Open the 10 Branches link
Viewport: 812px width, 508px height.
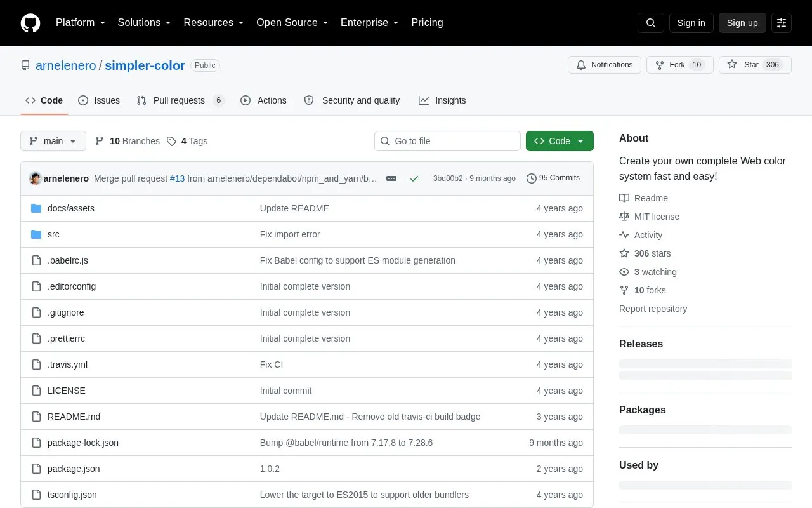(x=128, y=141)
